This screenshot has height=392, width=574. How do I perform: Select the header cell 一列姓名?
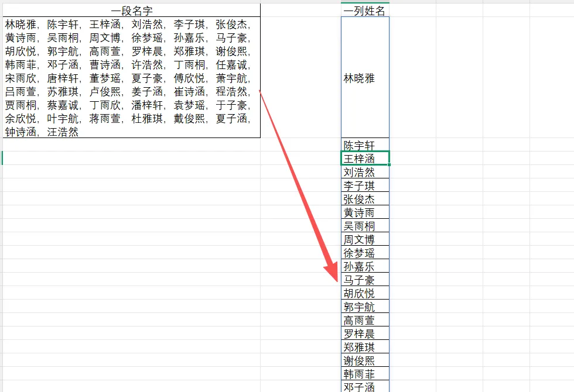tap(365, 11)
